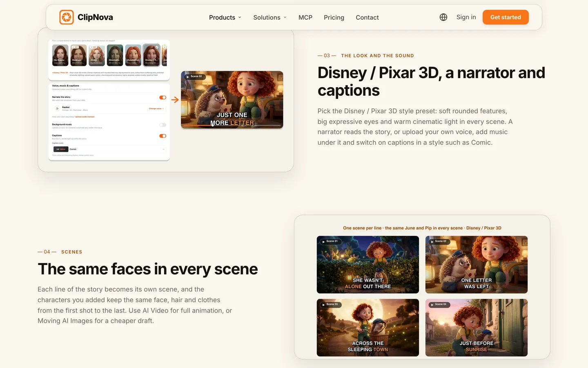This screenshot has height=368, width=588.
Task: Click the Get started button
Action: point(506,17)
